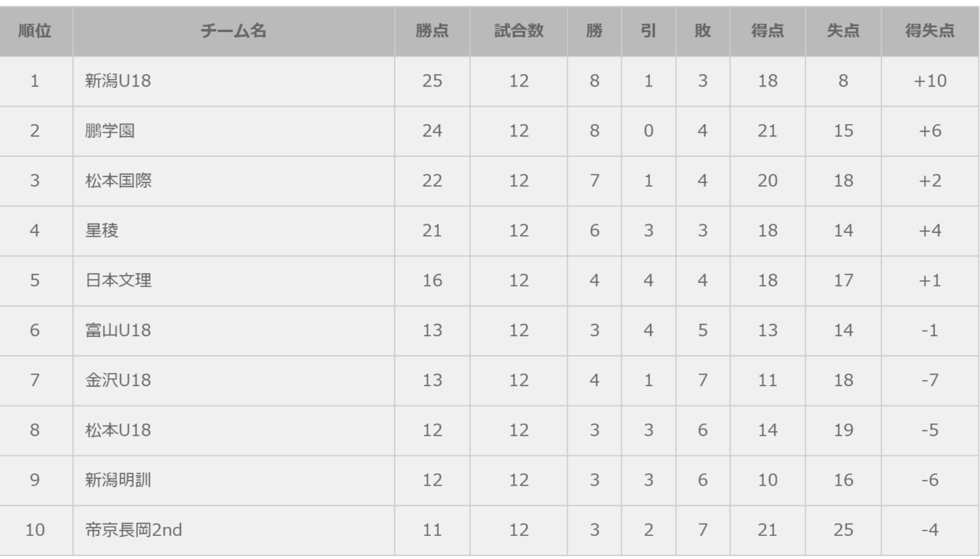Select team name 松本国際

point(118,180)
